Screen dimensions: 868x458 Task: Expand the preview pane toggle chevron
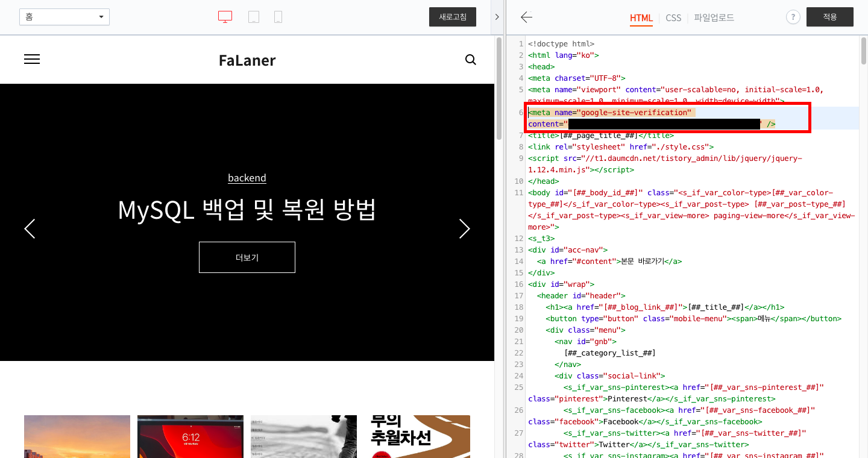(497, 17)
